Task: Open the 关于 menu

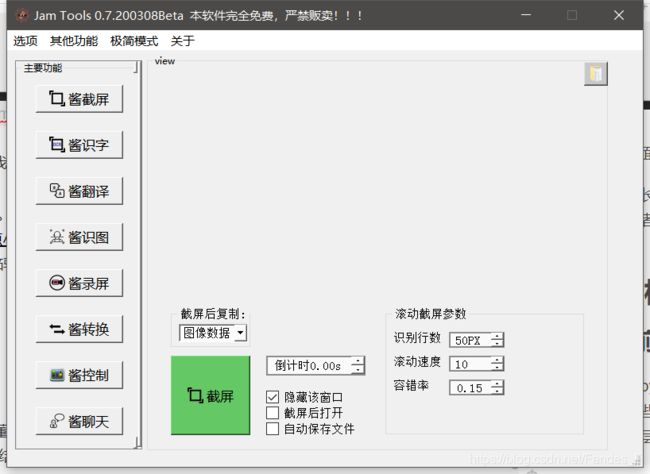Action: coord(182,41)
